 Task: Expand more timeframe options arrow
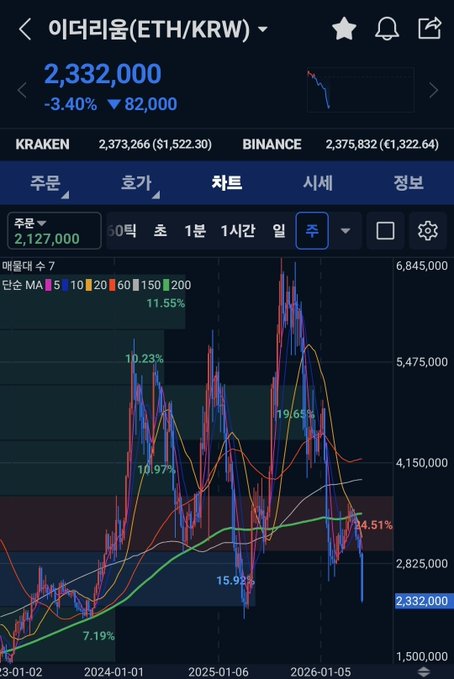pos(345,230)
